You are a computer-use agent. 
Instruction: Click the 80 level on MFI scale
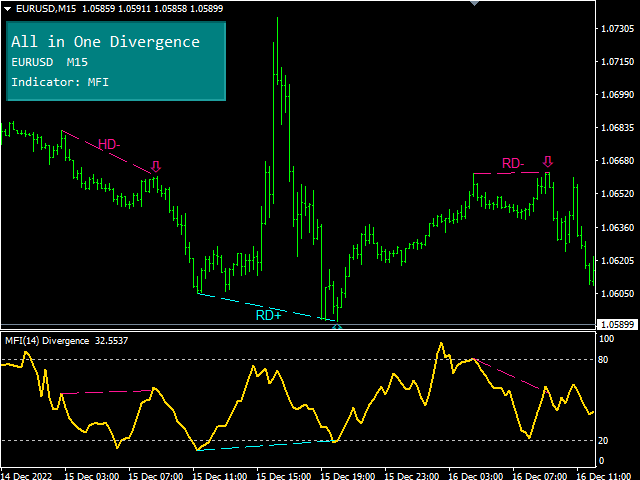[x=603, y=360]
